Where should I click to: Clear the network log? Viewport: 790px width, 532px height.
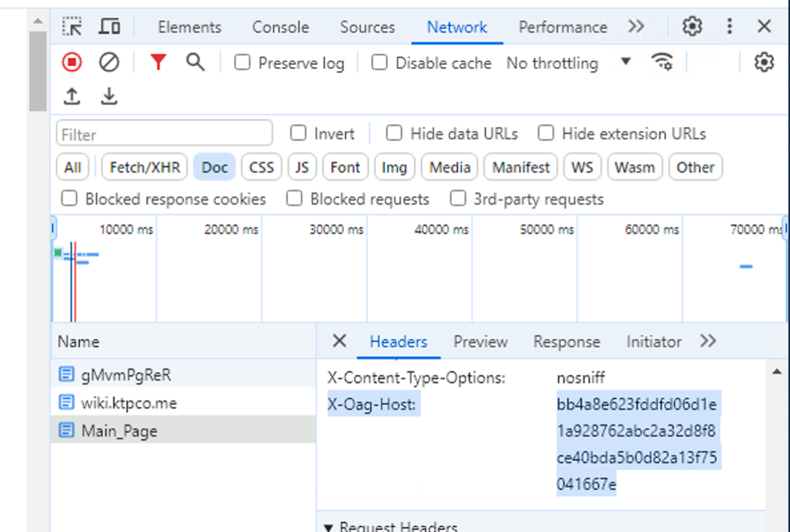[109, 63]
